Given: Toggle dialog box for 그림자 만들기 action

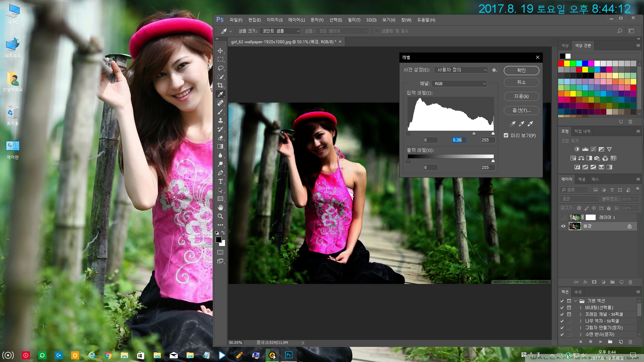Looking at the screenshot, I should (x=569, y=328).
